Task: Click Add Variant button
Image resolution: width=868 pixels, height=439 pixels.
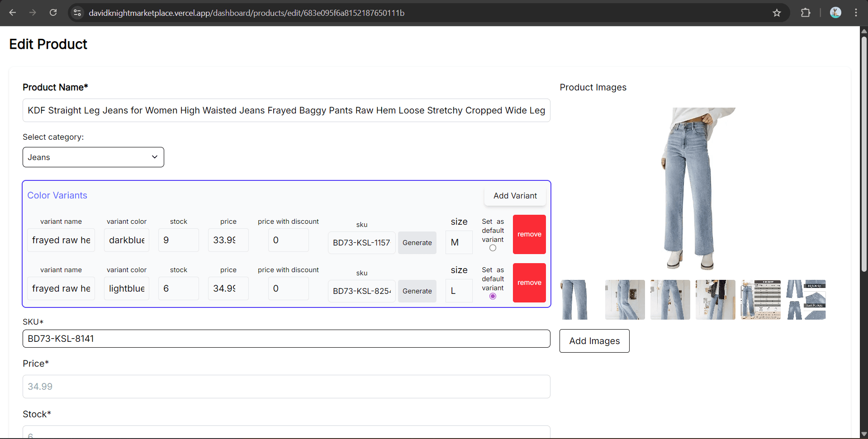Action: [515, 196]
